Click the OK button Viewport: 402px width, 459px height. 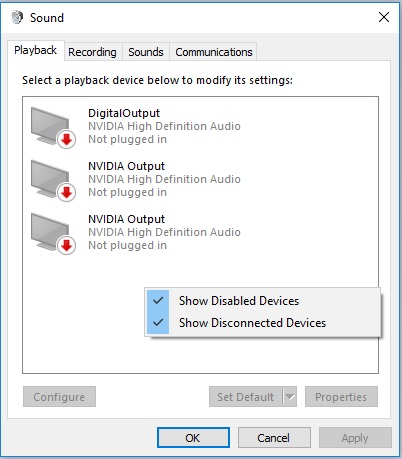(193, 438)
